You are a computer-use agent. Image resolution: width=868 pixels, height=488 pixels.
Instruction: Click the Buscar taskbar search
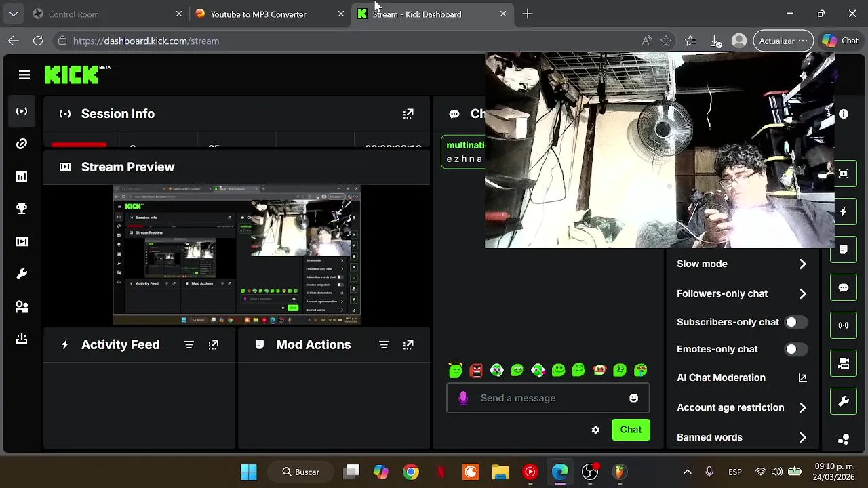(302, 472)
